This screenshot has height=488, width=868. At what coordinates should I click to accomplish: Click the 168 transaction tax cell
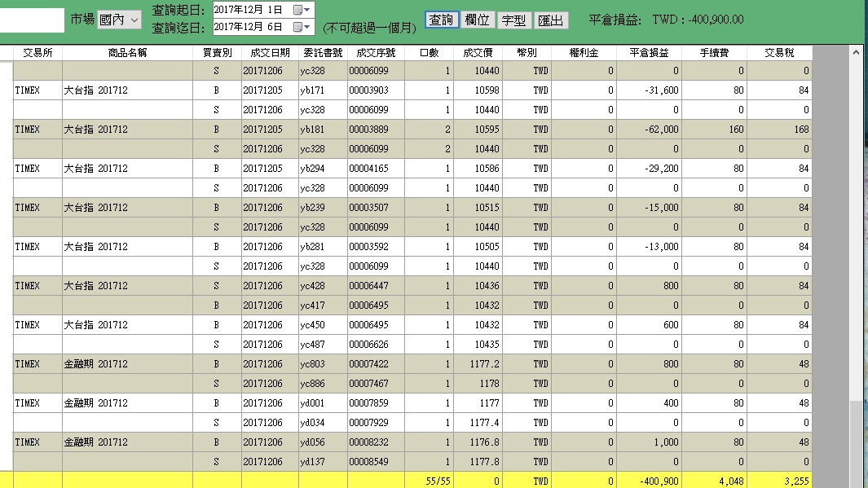click(x=779, y=130)
